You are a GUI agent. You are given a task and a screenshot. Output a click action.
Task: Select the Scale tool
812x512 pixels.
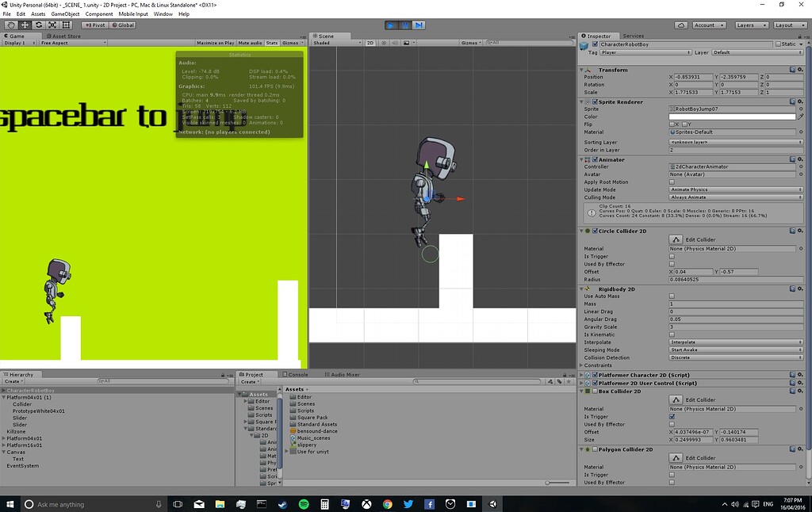pyautogui.click(x=53, y=25)
